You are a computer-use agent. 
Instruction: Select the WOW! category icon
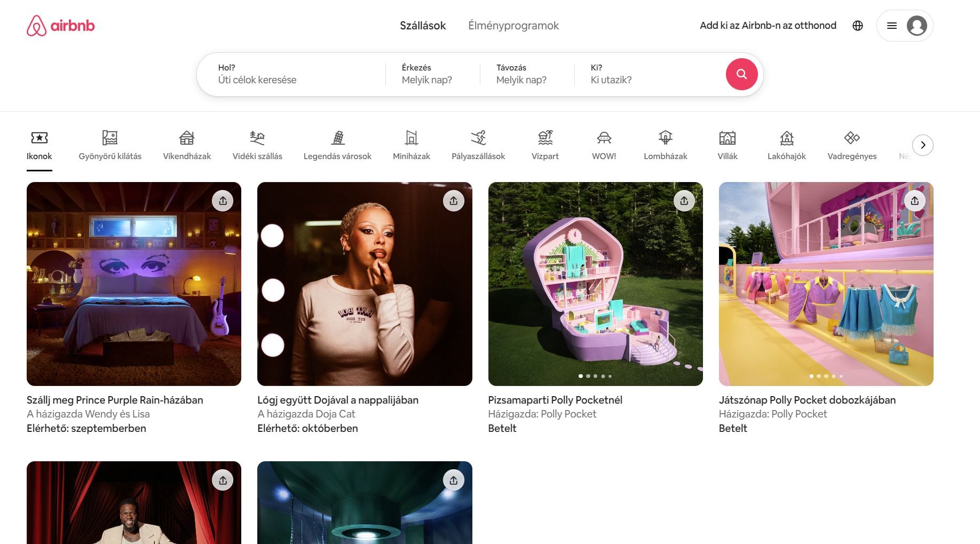[x=604, y=145]
